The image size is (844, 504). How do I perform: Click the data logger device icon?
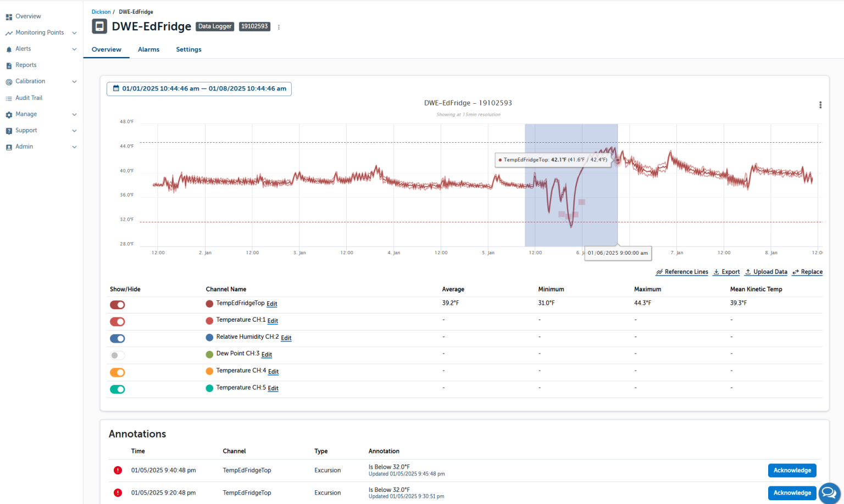point(99,26)
